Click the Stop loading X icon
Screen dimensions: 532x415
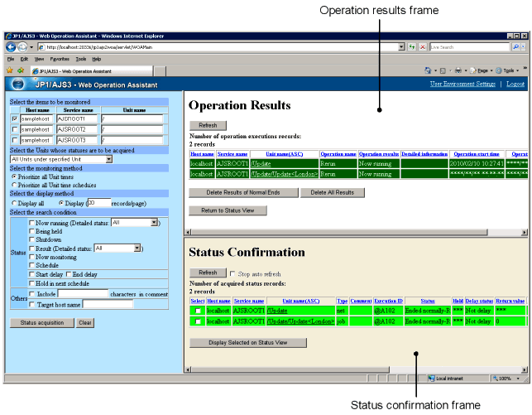click(423, 47)
